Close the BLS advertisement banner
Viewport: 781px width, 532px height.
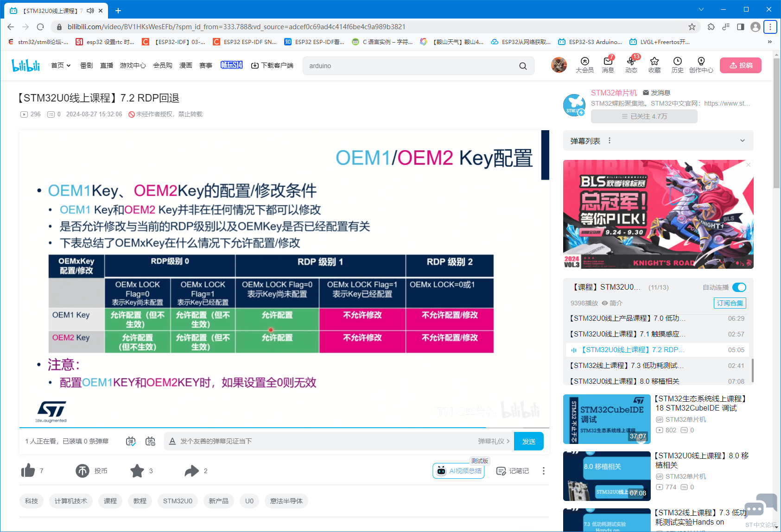click(748, 165)
